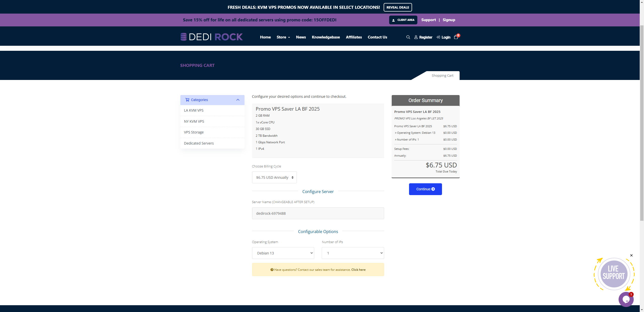Collapse the Categories panel chevron
Viewport: 644px width, 312px height.
238,100
